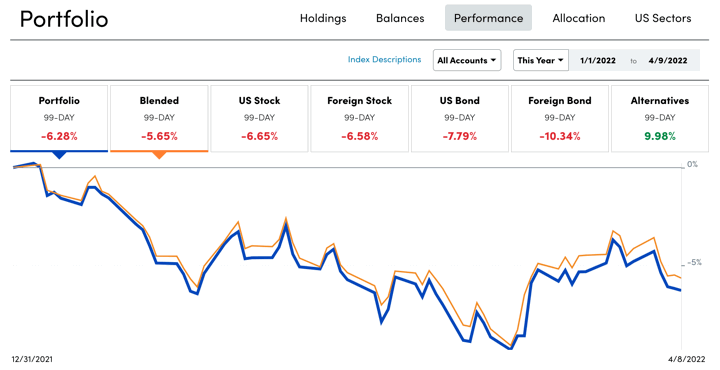Switch to the Holdings tab
The height and width of the screenshot is (370, 720).
[x=323, y=18]
